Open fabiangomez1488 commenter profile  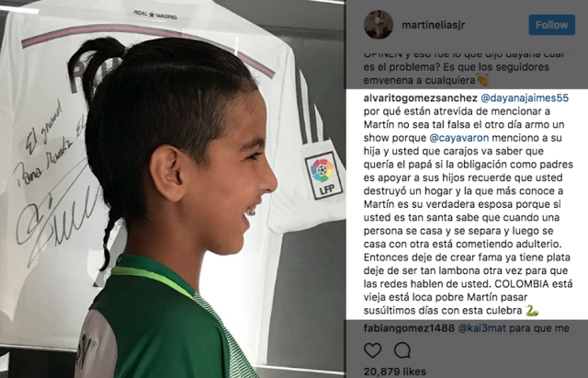coord(409,328)
